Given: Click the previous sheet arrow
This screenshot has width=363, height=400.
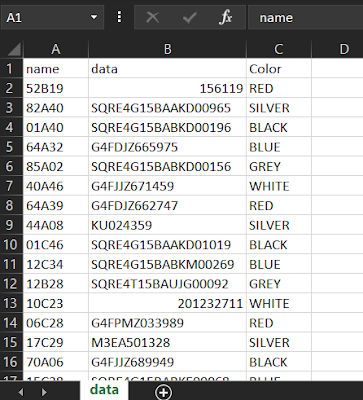Looking at the screenshot, I should point(21,392).
